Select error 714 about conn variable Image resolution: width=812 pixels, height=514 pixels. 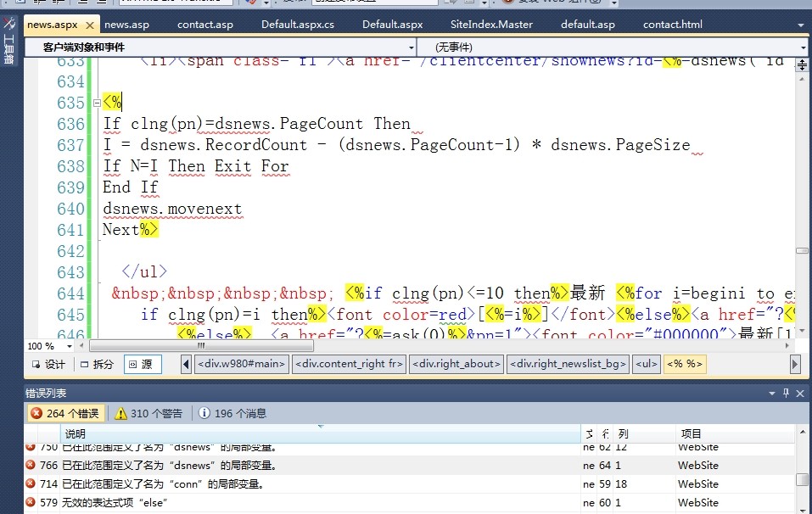(409, 484)
